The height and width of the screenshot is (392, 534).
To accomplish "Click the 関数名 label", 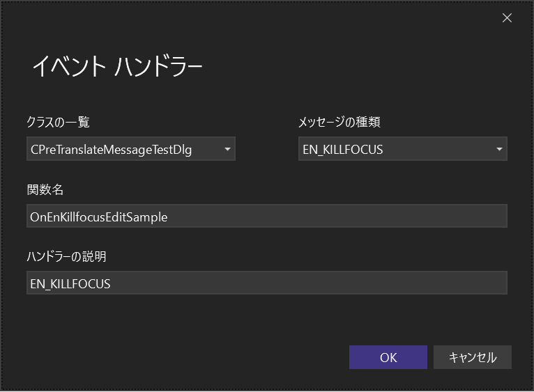I will click(x=45, y=190).
